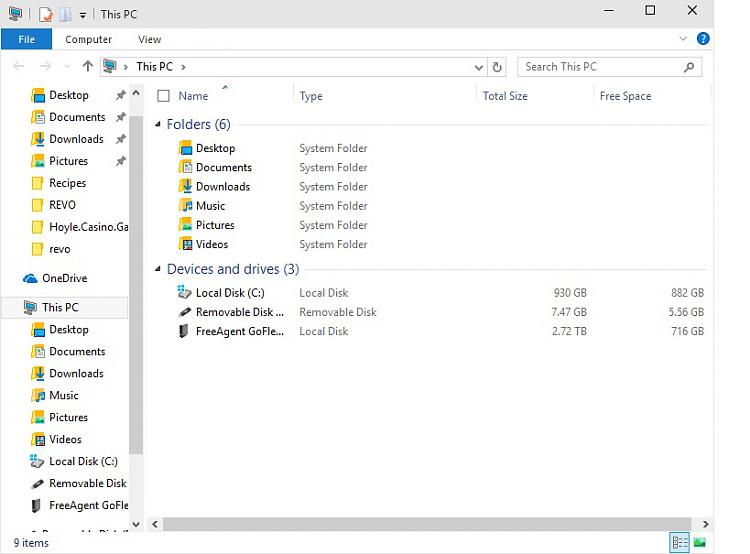The height and width of the screenshot is (554, 750).
Task: Go back with the Back arrow
Action: [x=19, y=66]
